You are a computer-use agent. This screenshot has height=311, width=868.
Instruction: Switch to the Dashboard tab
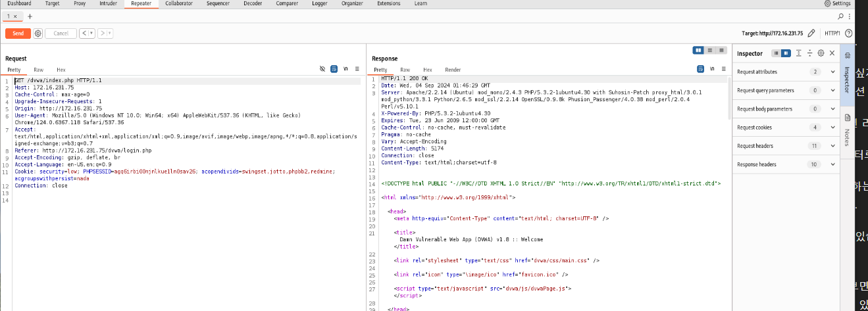click(19, 3)
